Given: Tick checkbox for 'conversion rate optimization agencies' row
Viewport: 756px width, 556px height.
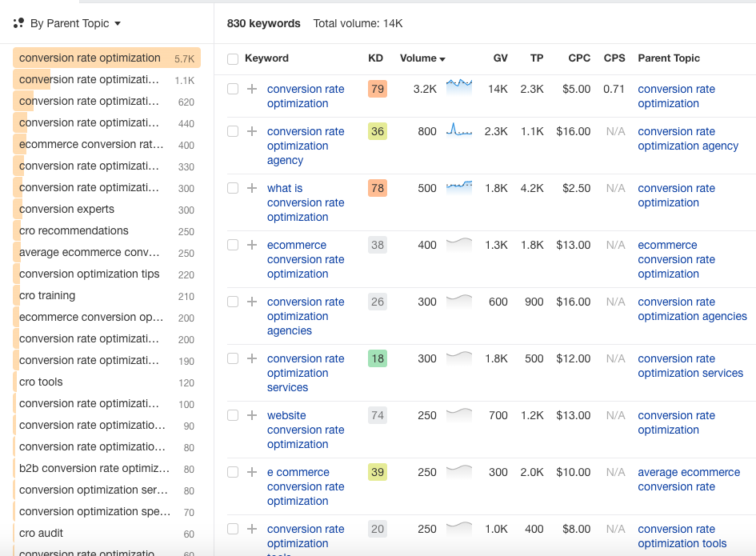Looking at the screenshot, I should point(233,302).
